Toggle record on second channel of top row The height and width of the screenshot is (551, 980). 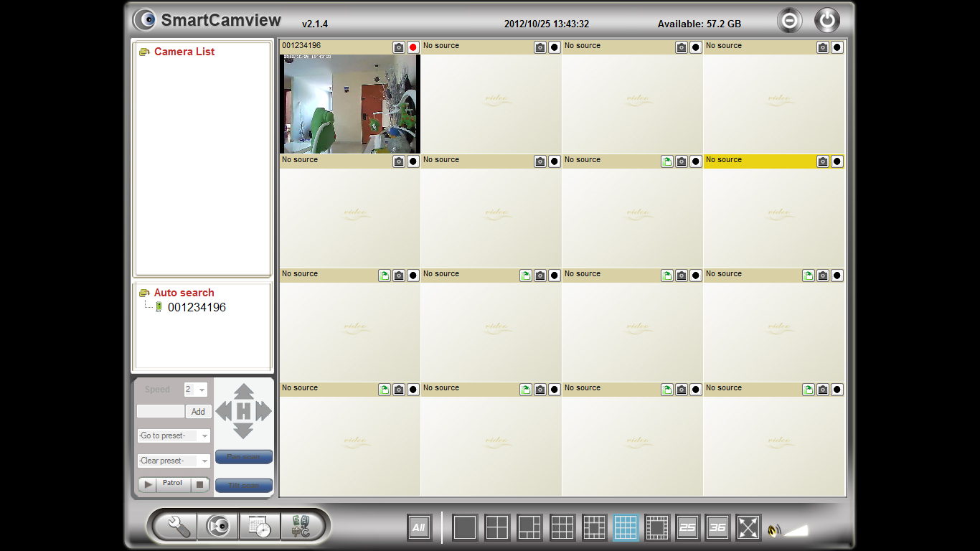(554, 47)
